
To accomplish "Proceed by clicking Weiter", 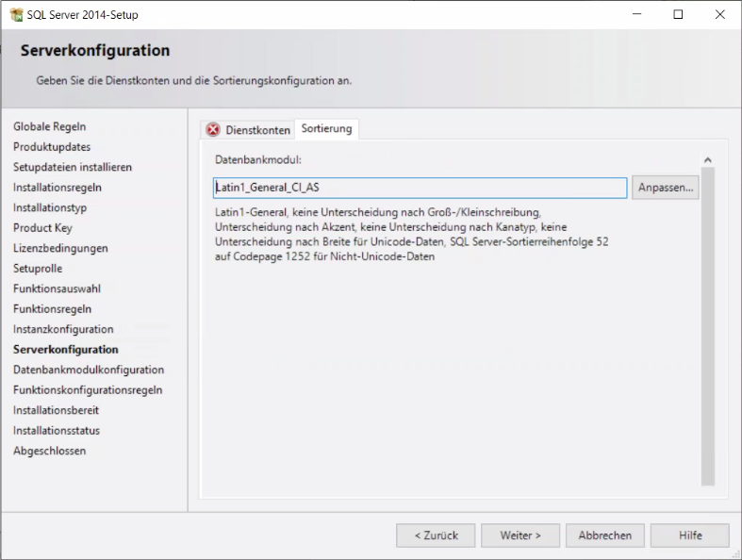I will 520,535.
